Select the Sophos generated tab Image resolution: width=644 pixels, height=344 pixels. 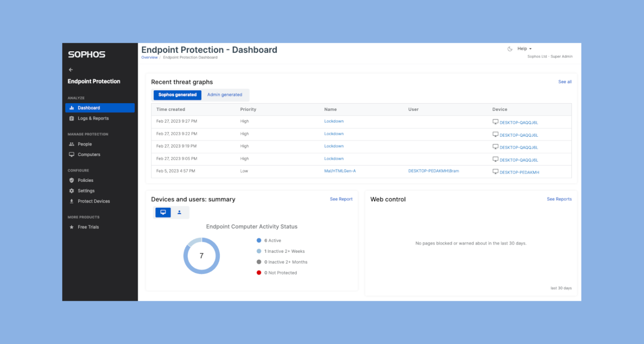pos(178,95)
